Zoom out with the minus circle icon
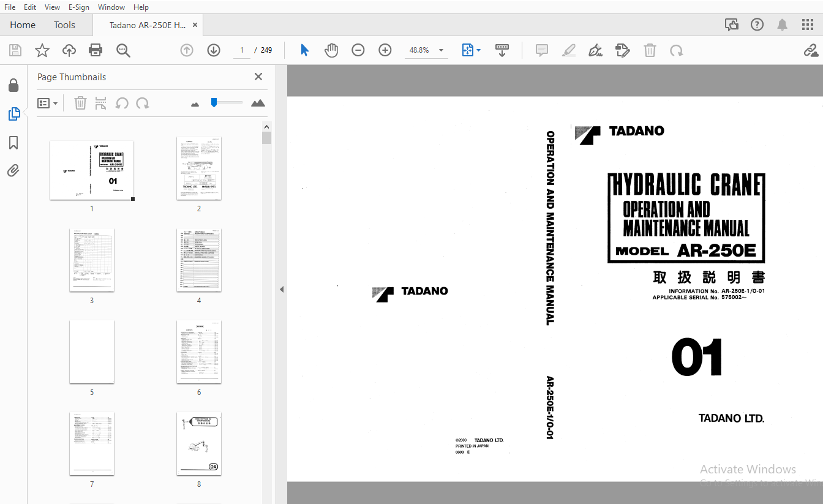This screenshot has height=504, width=823. coord(358,50)
